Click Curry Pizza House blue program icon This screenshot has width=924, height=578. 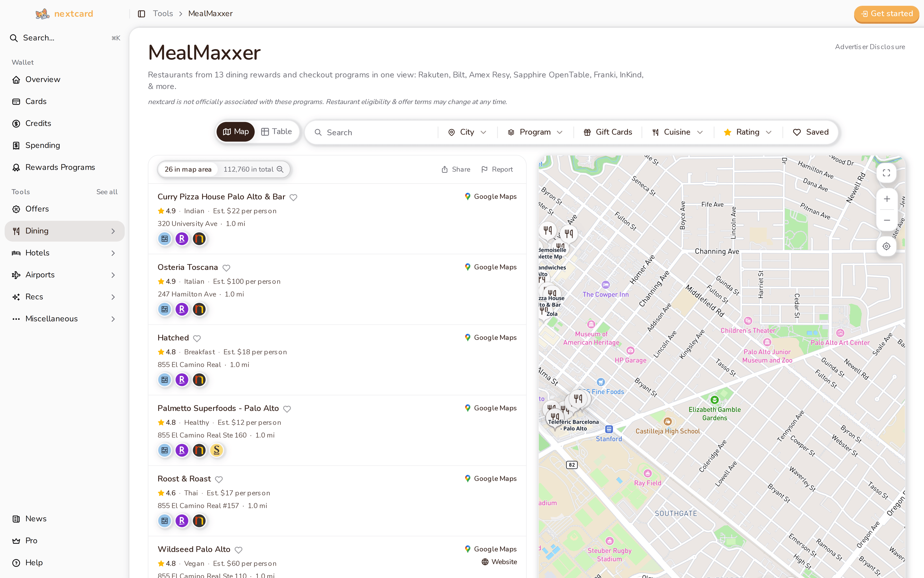point(165,239)
